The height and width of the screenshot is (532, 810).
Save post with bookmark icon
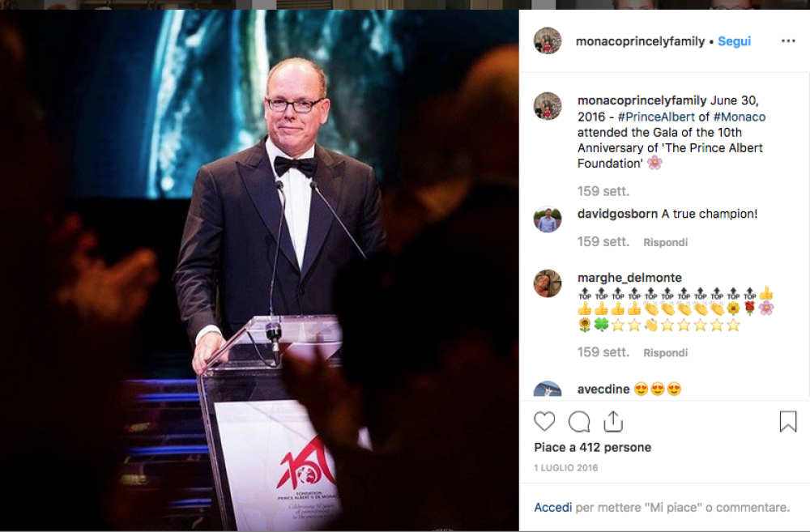coord(788,421)
